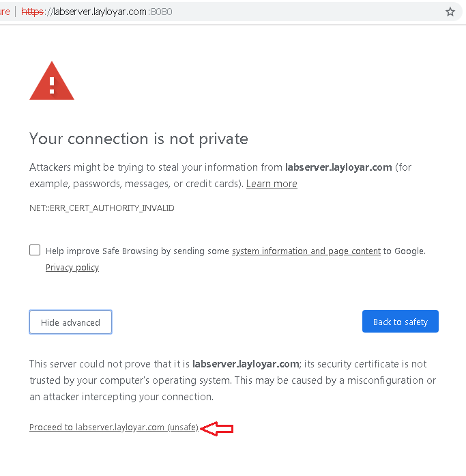
Task: Open the Learn more link
Action: point(272,184)
